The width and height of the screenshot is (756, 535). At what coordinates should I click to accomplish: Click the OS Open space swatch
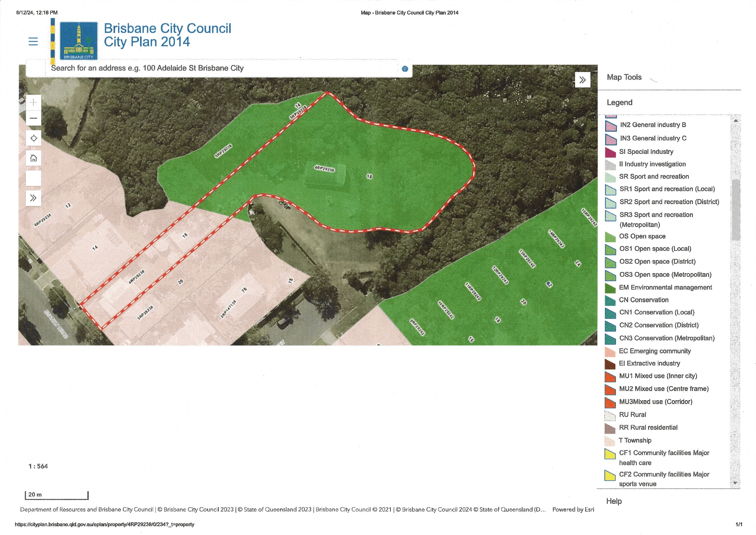coord(610,237)
